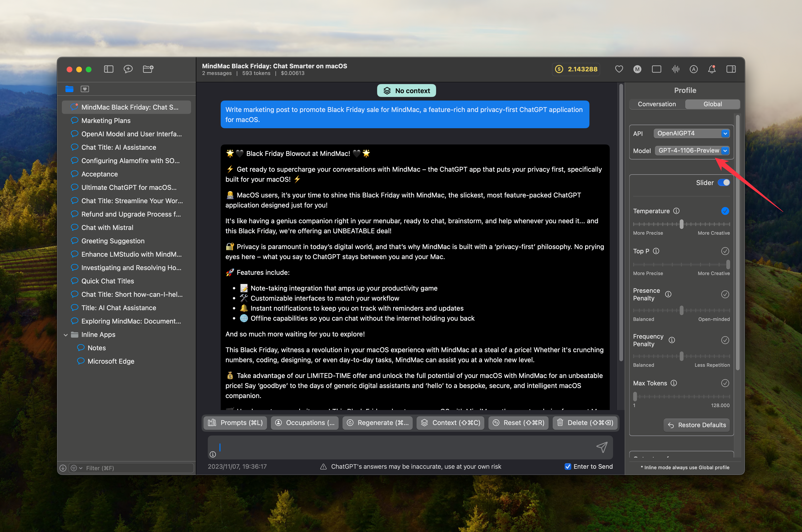
Task: Click Frequency Penalty info icon
Action: tap(672, 340)
